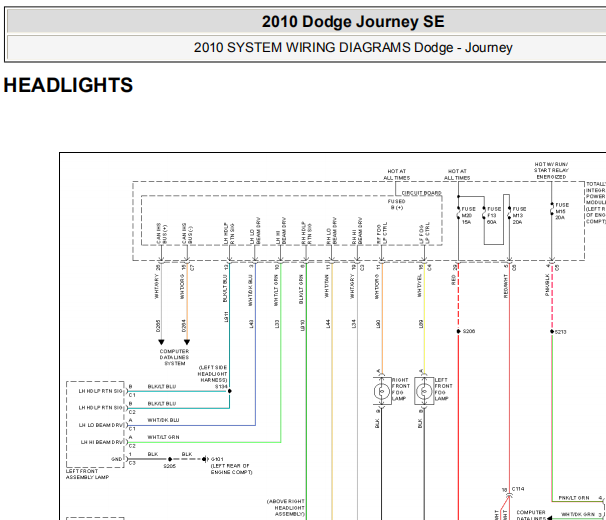This screenshot has height=520, width=606.
Task: Click the 'RH HI BEAM DRV' pin label
Action: [x=357, y=231]
